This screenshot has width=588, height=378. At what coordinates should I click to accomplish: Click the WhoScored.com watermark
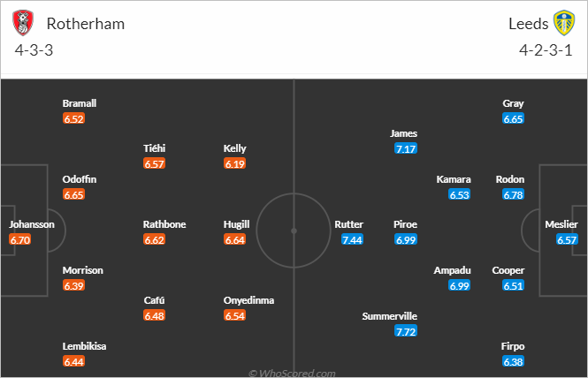click(x=292, y=373)
